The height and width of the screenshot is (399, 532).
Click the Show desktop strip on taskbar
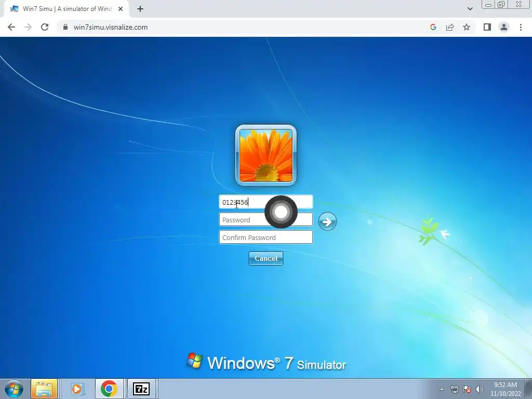(529, 389)
